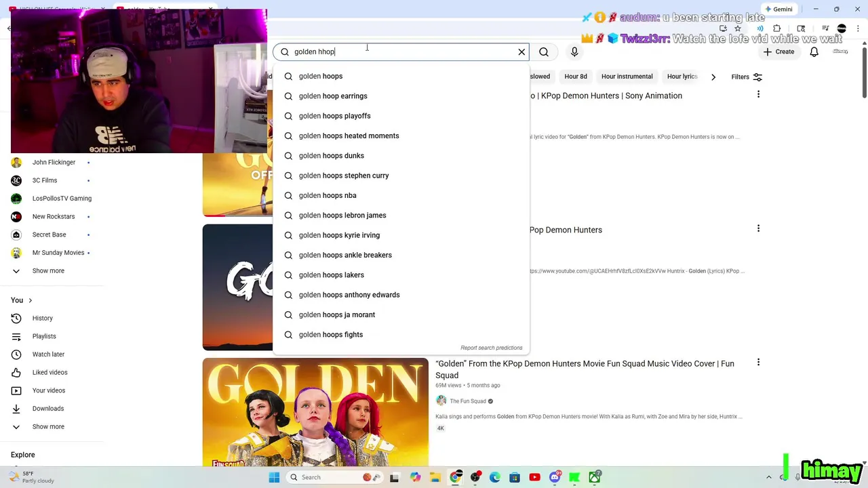Open File Explorer from the taskbar
Viewport: 868px width, 488px height.
[x=435, y=477]
